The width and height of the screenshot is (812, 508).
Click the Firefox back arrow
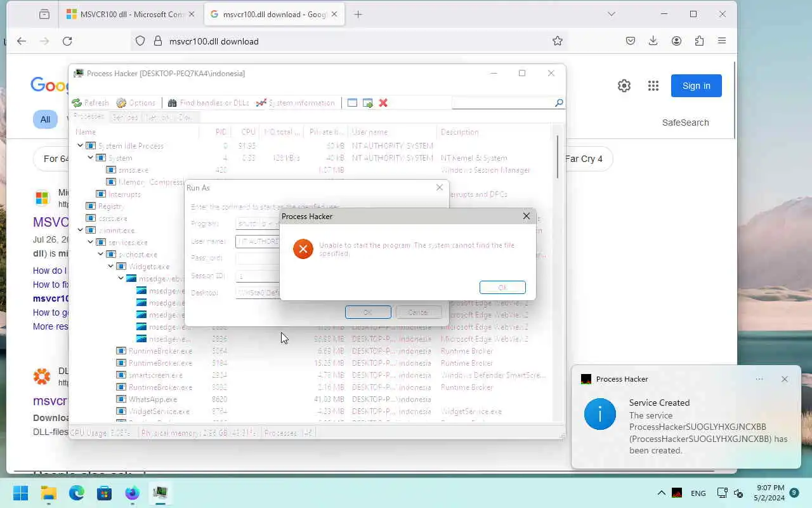point(22,41)
